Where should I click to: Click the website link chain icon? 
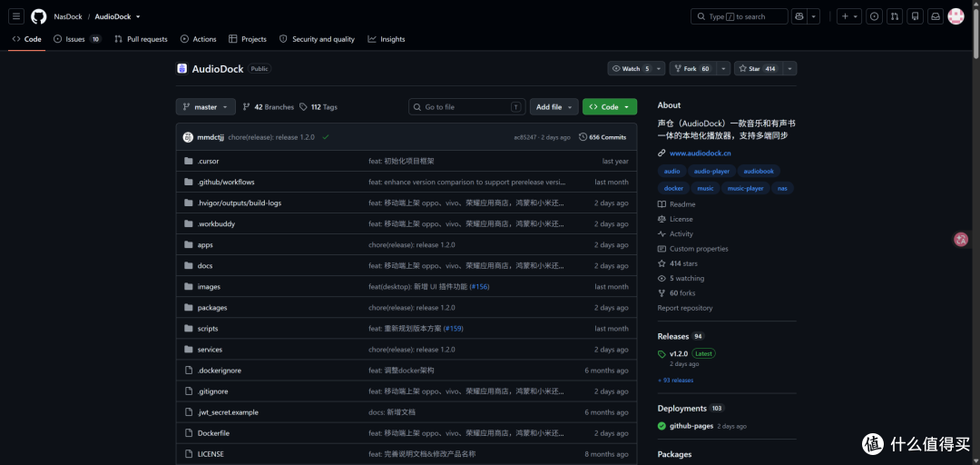[661, 153]
